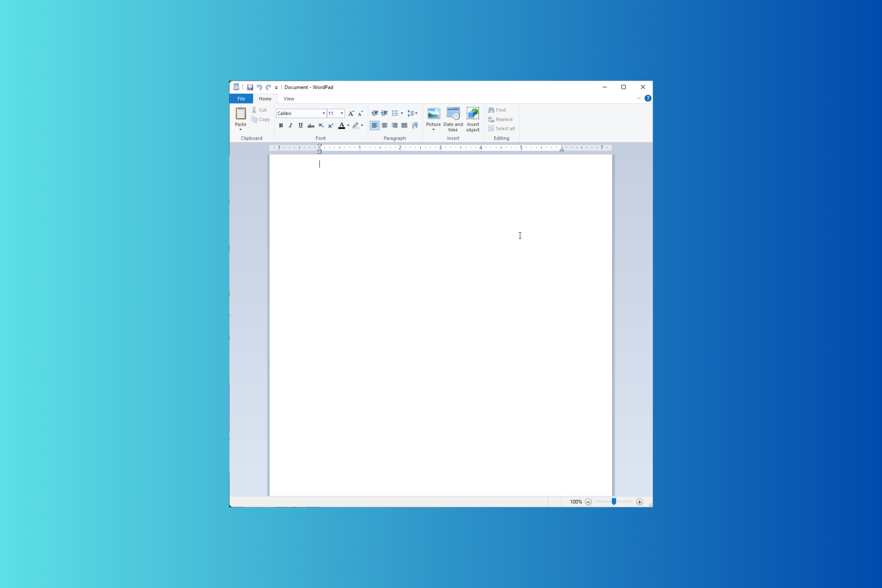Click the Grow font icon
The image size is (882, 588).
point(351,113)
